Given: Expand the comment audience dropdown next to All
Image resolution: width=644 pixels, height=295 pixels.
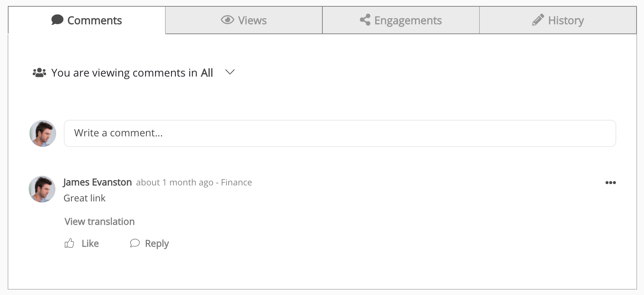Looking at the screenshot, I should 229,73.
